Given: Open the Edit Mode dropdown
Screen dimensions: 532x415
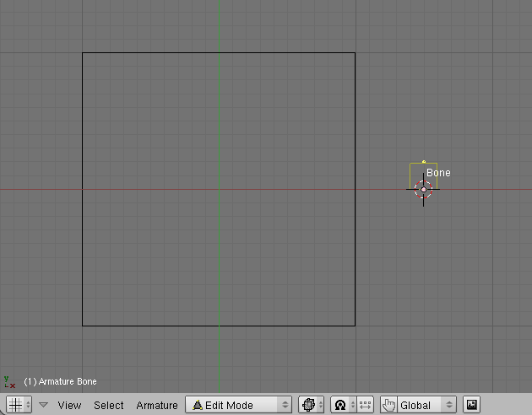Looking at the screenshot, I should [238, 405].
